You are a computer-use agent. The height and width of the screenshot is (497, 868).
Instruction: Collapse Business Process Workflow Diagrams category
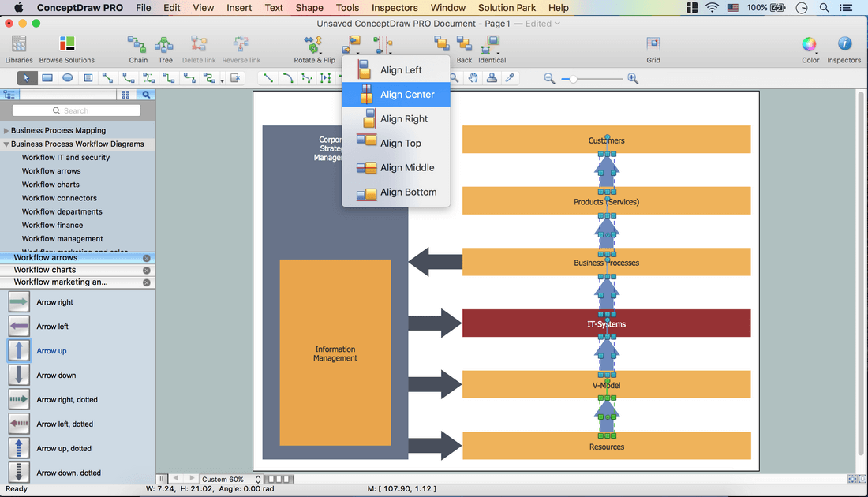pos(7,144)
